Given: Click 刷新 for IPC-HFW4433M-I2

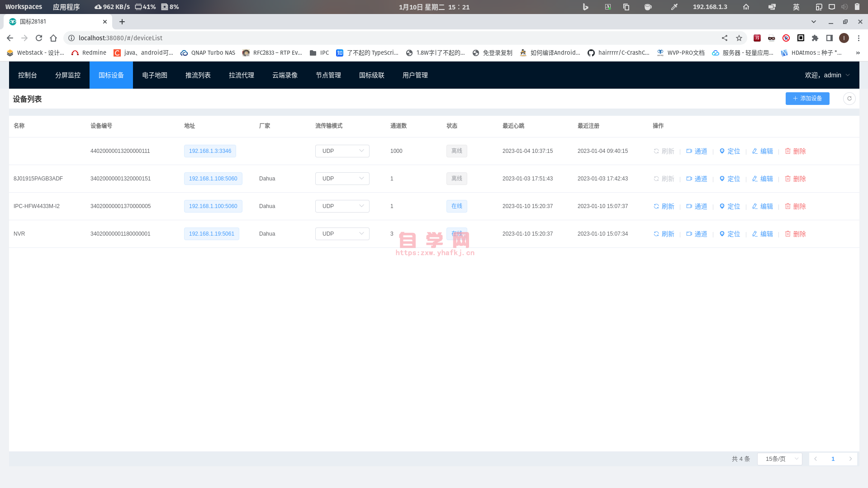Looking at the screenshot, I should pos(664,206).
